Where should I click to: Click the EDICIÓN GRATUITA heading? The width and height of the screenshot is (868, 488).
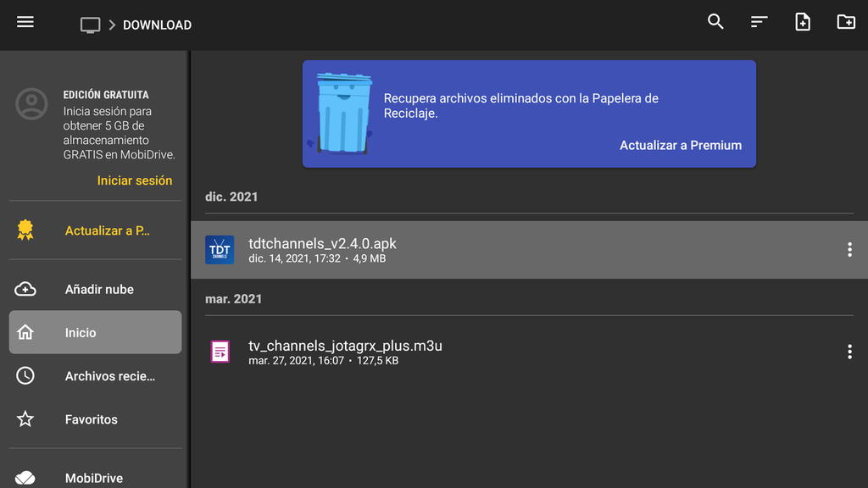[x=106, y=95]
